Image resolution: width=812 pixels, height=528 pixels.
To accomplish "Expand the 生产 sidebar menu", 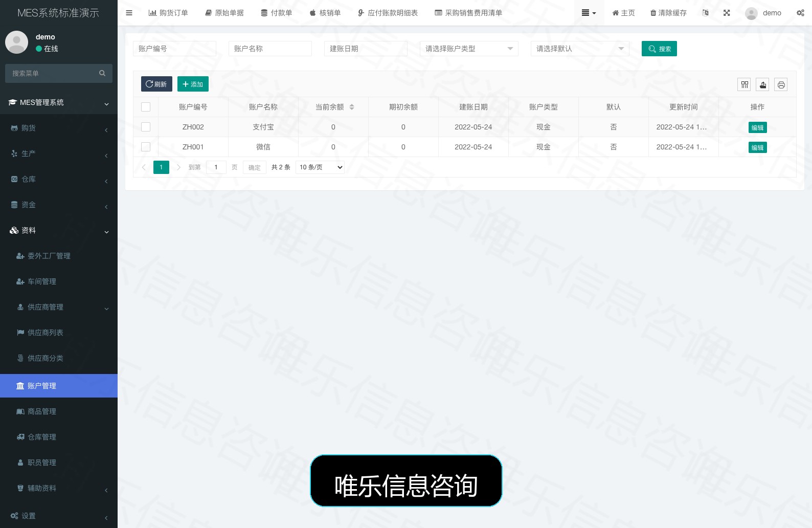I will click(59, 153).
